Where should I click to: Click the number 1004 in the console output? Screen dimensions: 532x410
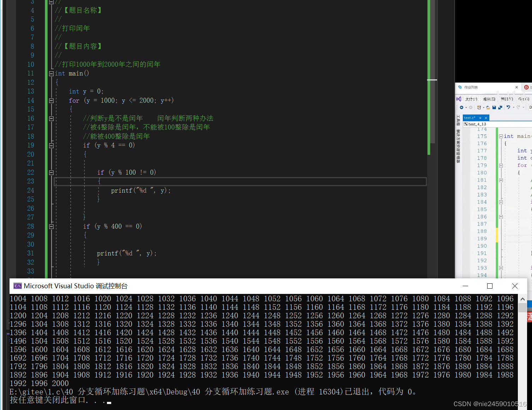click(x=18, y=299)
